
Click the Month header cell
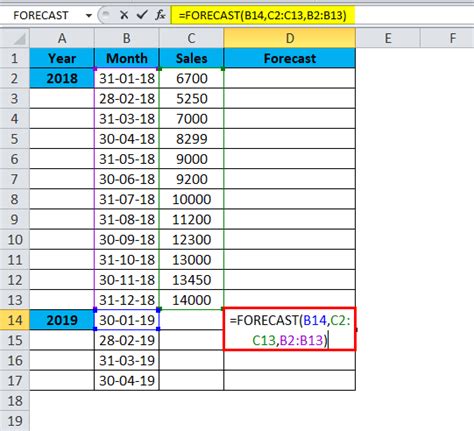127,58
